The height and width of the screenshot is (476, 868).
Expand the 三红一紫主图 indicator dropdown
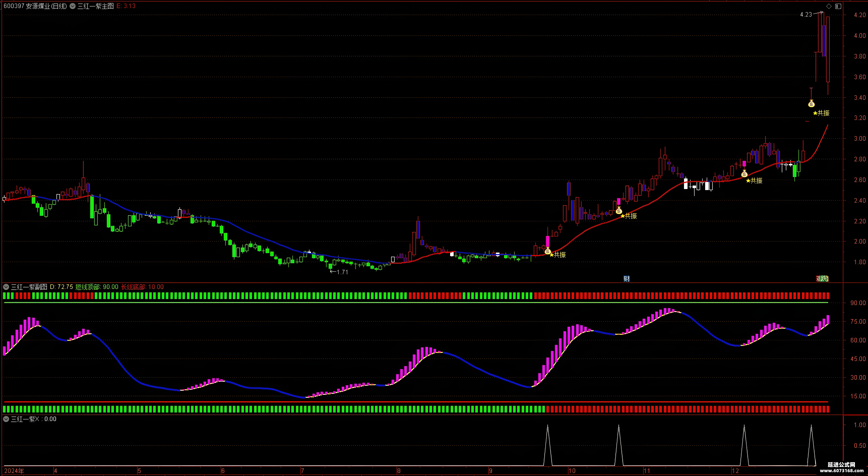point(72,6)
